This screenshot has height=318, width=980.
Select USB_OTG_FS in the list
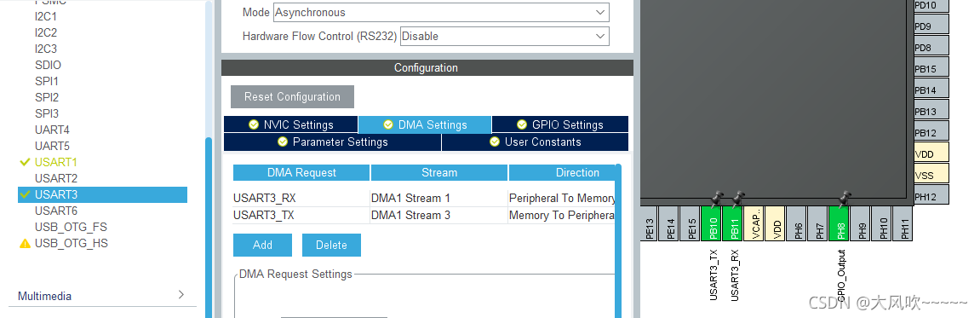tap(71, 227)
